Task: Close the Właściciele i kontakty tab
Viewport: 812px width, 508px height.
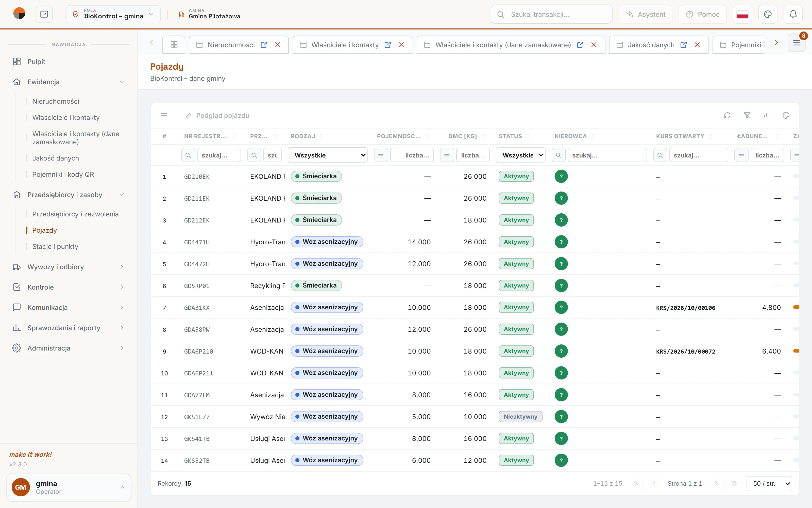Action: pos(401,45)
